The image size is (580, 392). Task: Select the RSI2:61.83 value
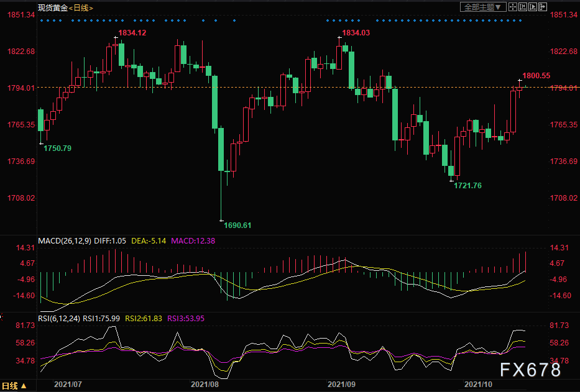point(144,319)
